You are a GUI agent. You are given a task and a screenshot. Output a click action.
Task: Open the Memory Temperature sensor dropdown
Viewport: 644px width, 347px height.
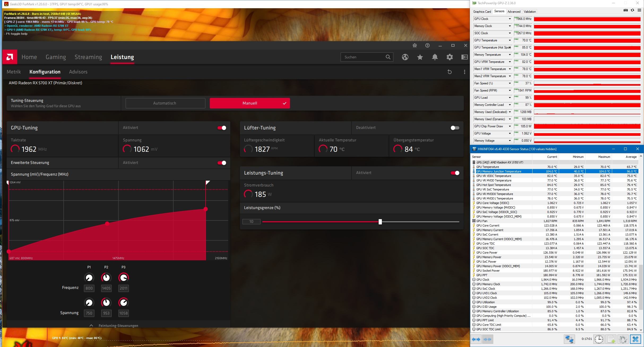(510, 55)
